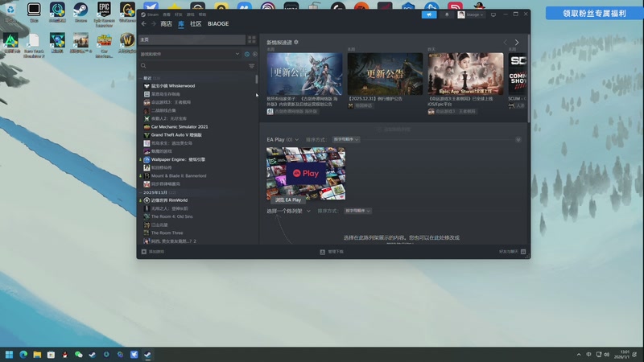This screenshot has height=362, width=644.
Task: Open the What's New settings gear
Action: point(296,43)
